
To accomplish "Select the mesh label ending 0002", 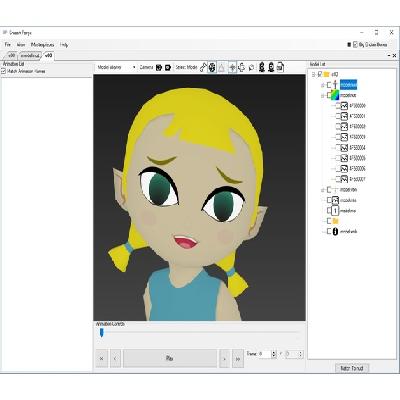I will (x=357, y=127).
